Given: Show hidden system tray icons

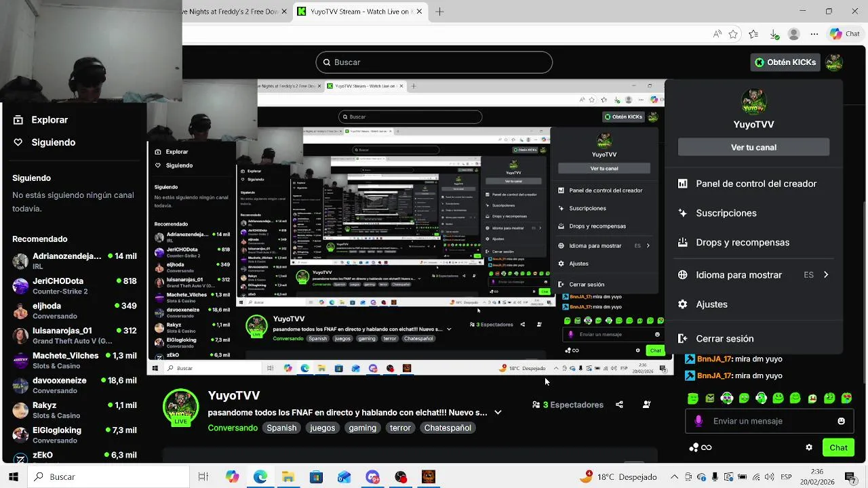Looking at the screenshot, I should tap(674, 476).
